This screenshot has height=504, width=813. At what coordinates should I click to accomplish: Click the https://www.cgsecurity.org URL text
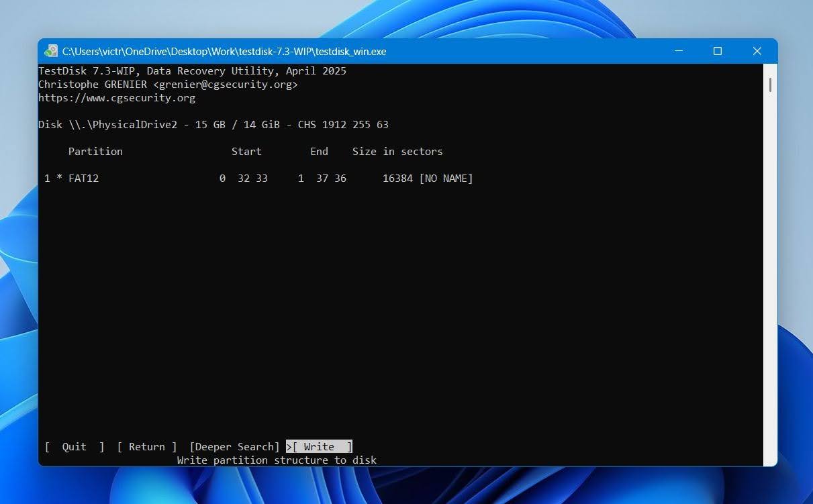click(x=117, y=98)
